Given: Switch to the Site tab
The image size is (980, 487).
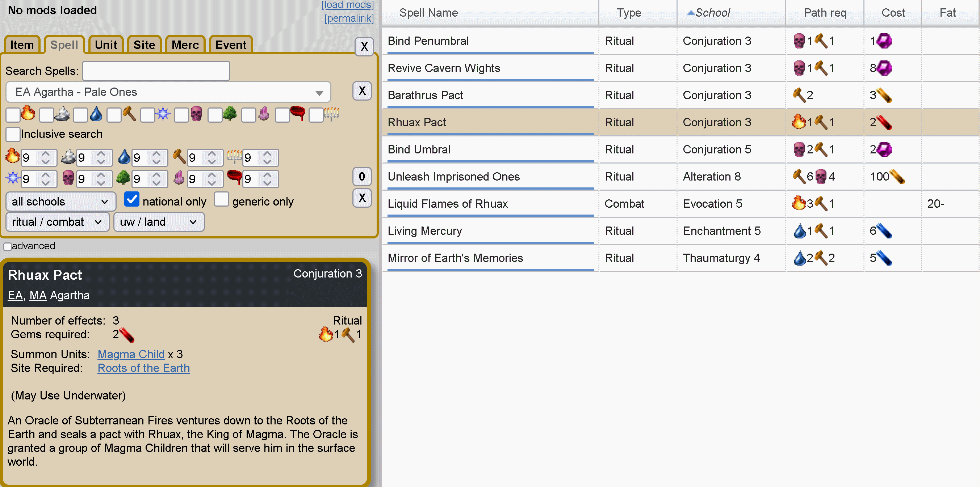Looking at the screenshot, I should pos(144,45).
